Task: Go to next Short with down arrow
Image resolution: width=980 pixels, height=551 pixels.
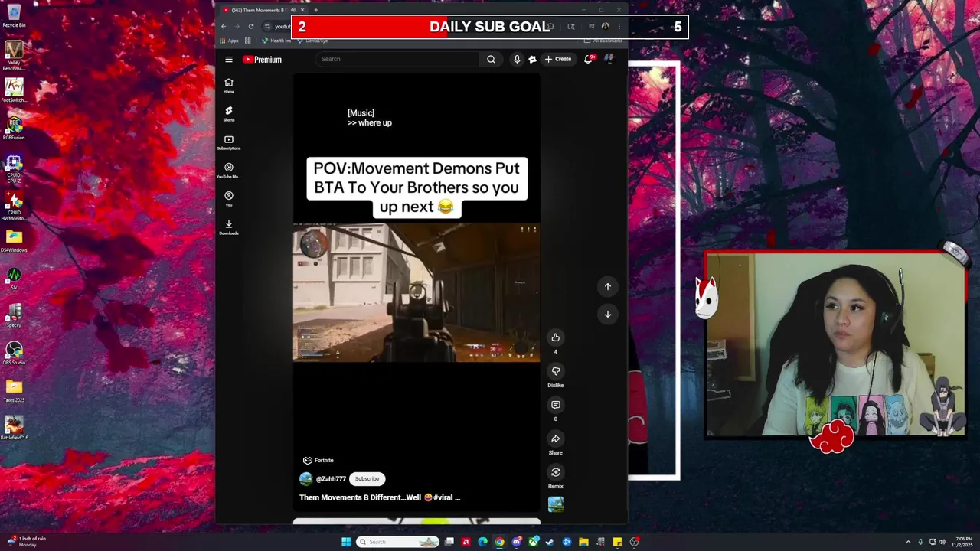Action: point(608,314)
